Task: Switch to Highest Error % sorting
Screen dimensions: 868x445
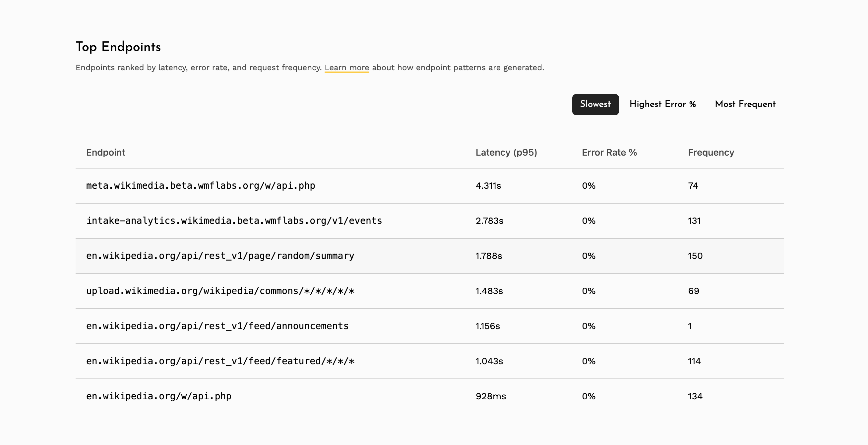Action: tap(662, 104)
